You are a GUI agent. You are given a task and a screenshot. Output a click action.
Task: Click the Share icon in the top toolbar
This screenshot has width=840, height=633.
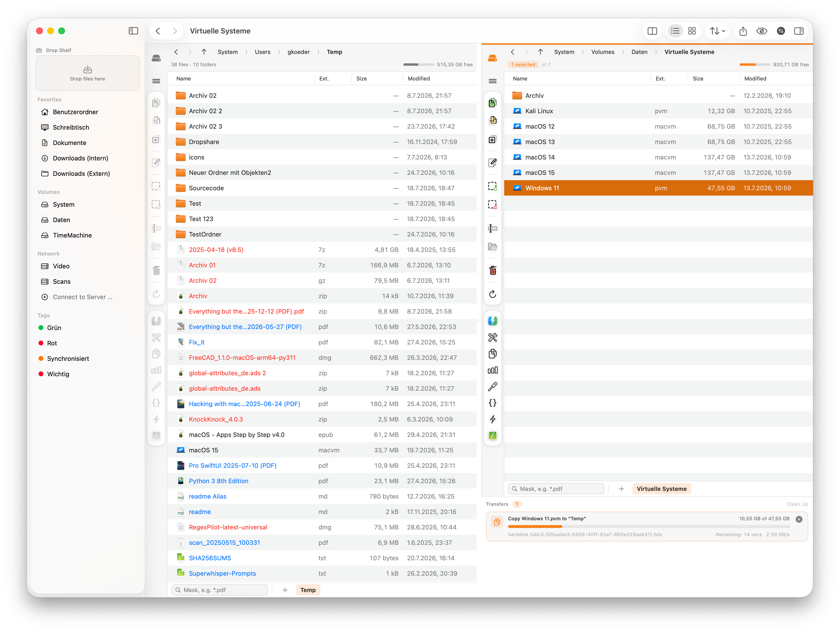(x=743, y=31)
